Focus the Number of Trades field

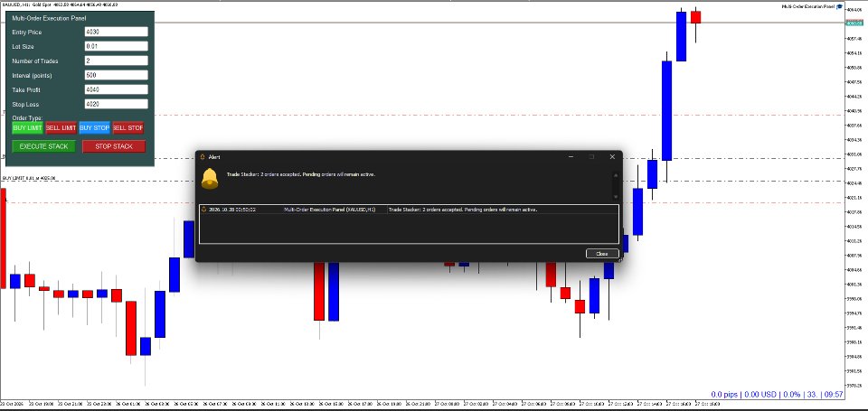(117, 61)
